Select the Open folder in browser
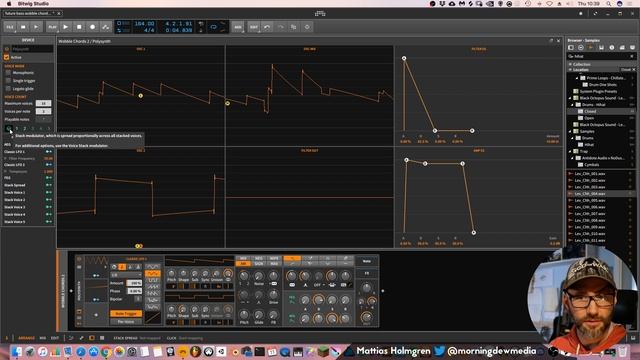 coord(600,118)
